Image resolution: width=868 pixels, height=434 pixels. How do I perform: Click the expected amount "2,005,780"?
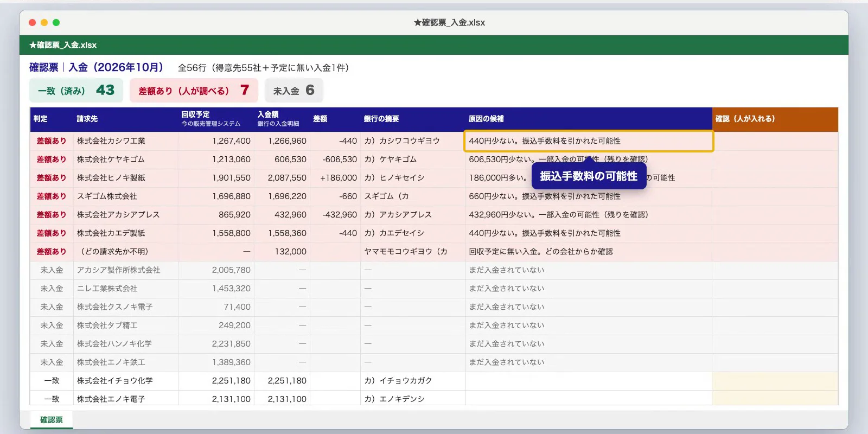(x=231, y=270)
